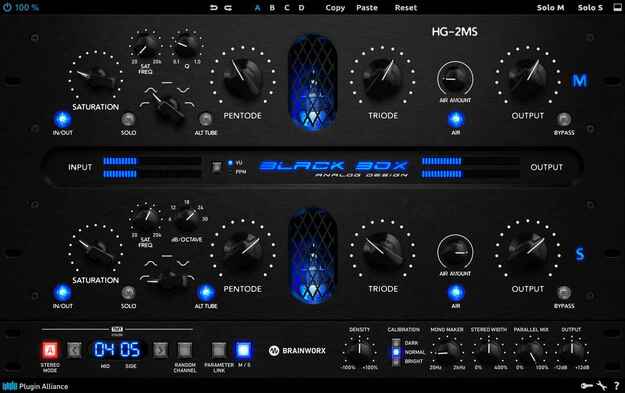Screen dimensions: 625x393
Task: Toggle the Mid channel ALT TUBE button
Action: 206,119
